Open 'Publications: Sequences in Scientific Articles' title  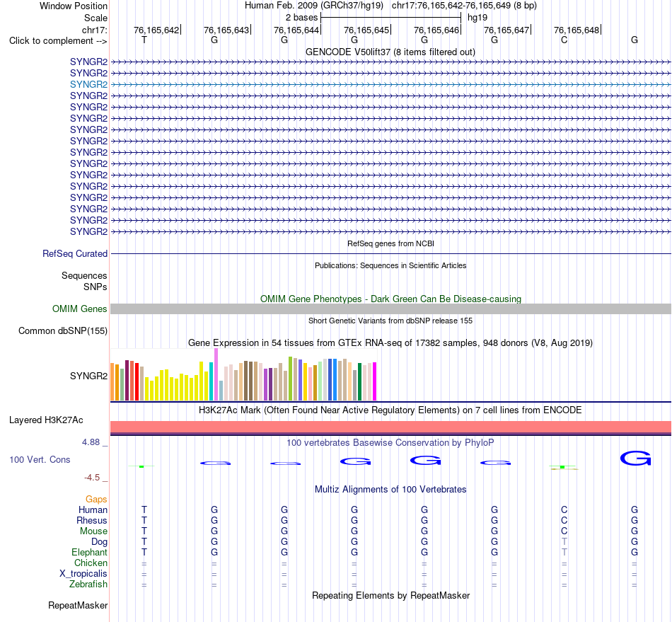point(390,265)
